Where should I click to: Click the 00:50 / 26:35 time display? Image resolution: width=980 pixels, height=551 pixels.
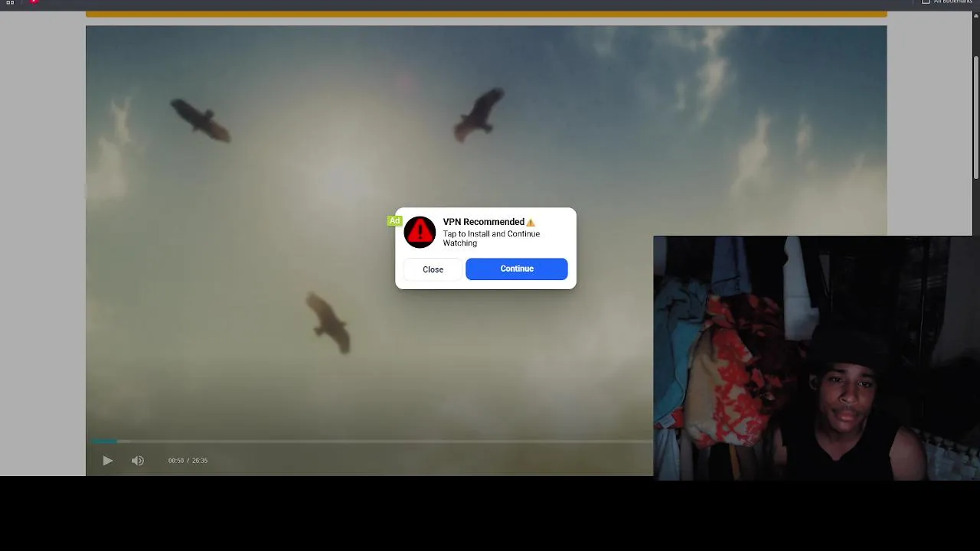[x=188, y=461]
